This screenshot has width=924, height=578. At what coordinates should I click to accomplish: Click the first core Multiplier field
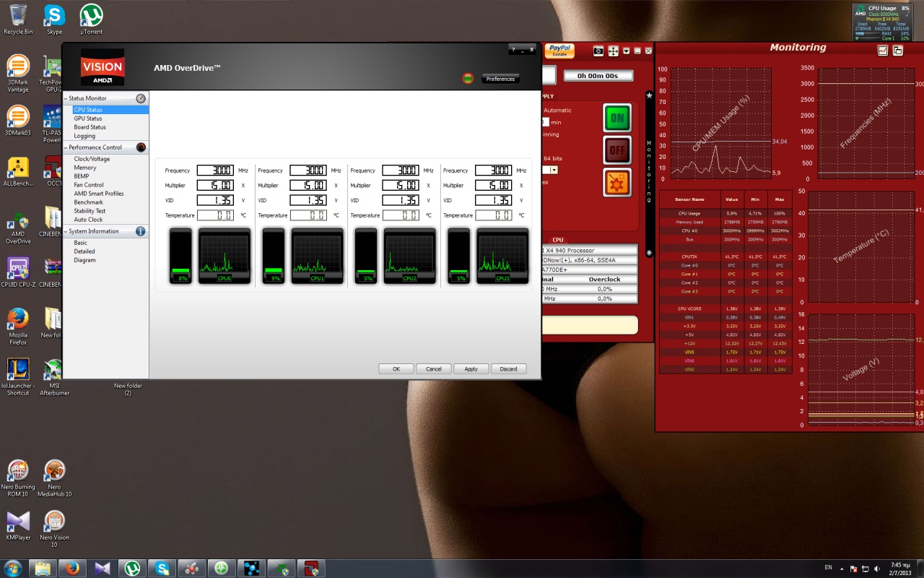pos(215,186)
